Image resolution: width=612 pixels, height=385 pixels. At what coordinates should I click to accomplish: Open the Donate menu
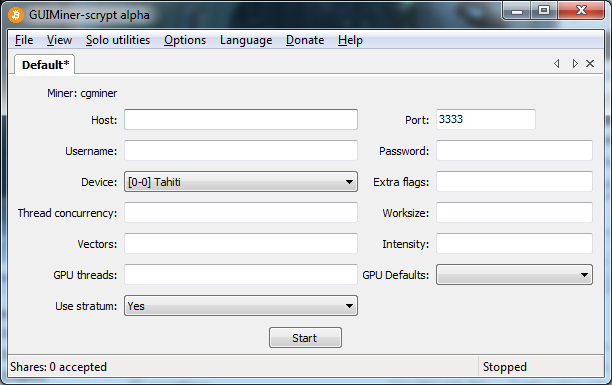pos(305,40)
